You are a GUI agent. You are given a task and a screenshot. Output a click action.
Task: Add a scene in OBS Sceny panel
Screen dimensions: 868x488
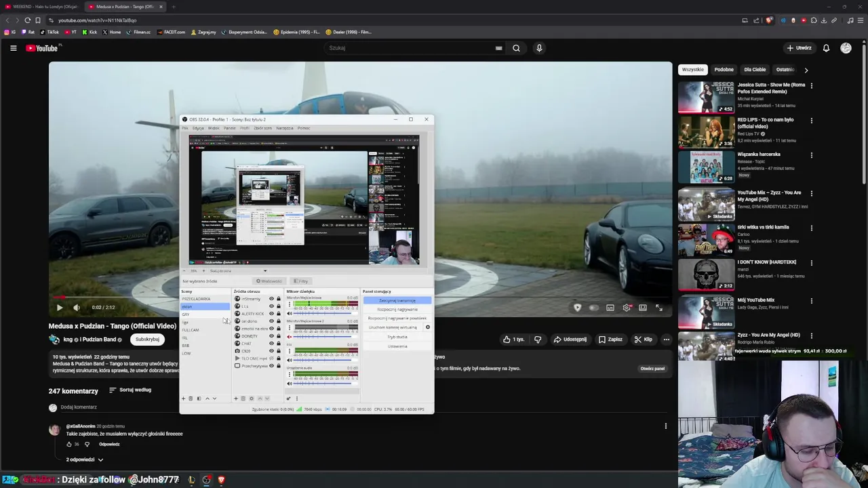183,399
